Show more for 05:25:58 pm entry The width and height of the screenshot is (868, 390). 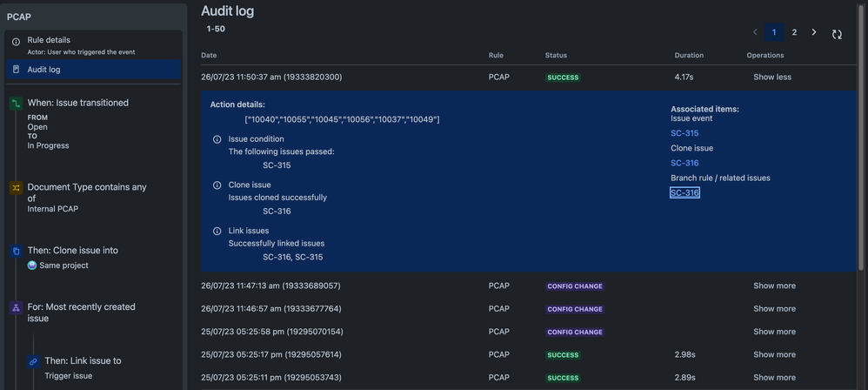click(x=774, y=332)
